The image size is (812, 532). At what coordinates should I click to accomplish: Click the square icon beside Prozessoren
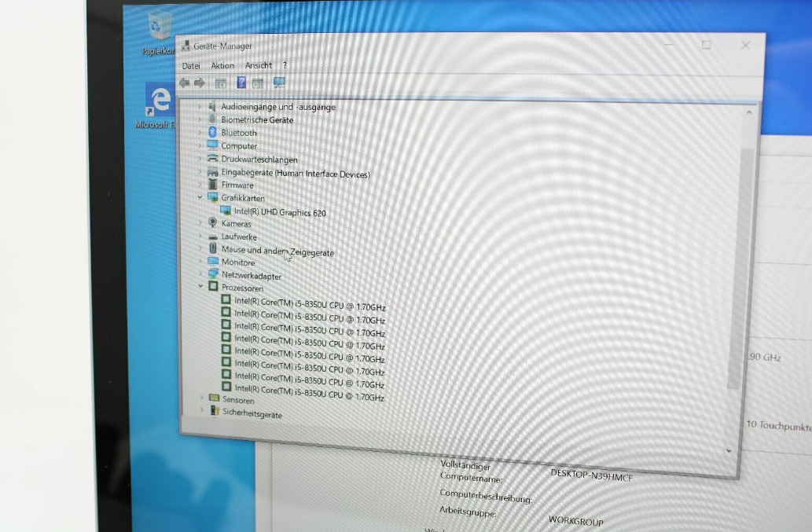(213, 286)
